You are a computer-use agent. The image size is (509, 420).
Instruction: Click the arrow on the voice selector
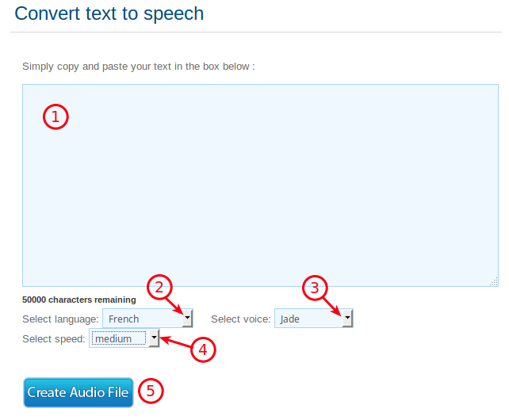coord(347,319)
